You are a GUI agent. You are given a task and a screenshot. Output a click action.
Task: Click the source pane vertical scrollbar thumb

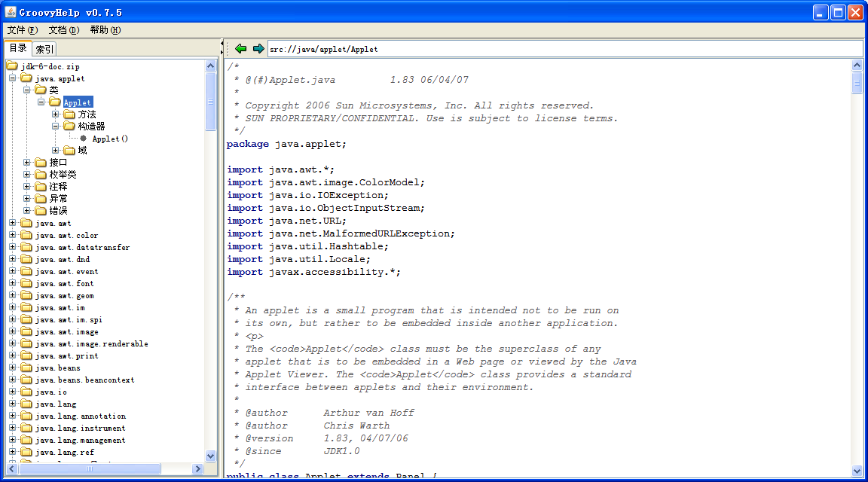[857, 83]
